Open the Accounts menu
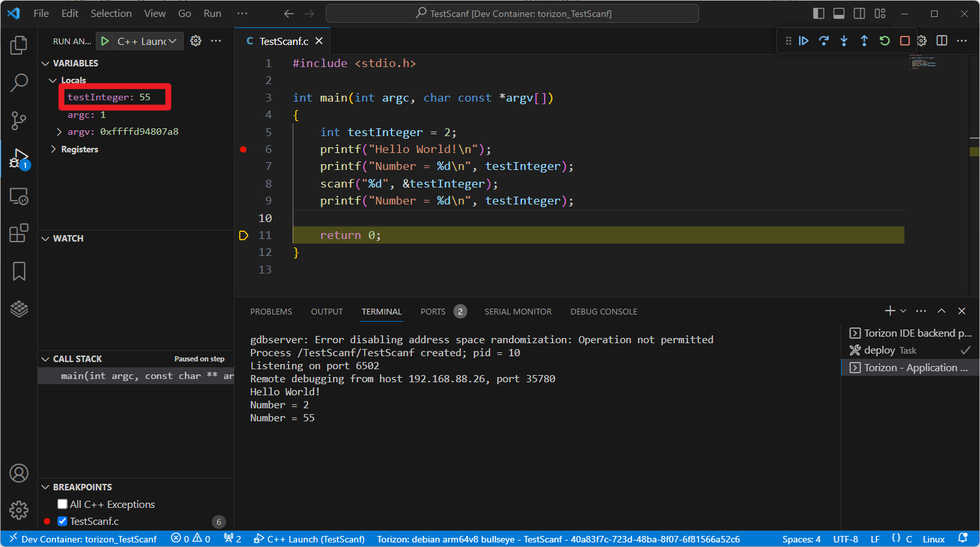The image size is (980, 547). (19, 473)
